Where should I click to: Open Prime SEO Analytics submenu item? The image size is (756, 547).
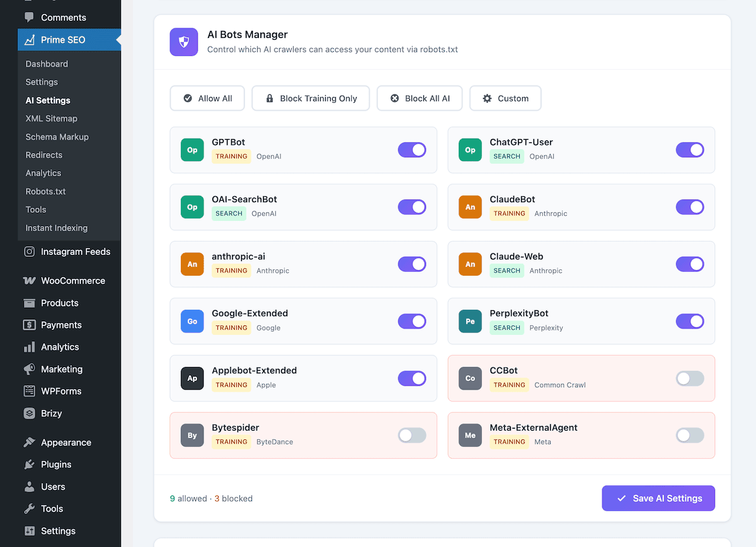coord(43,174)
